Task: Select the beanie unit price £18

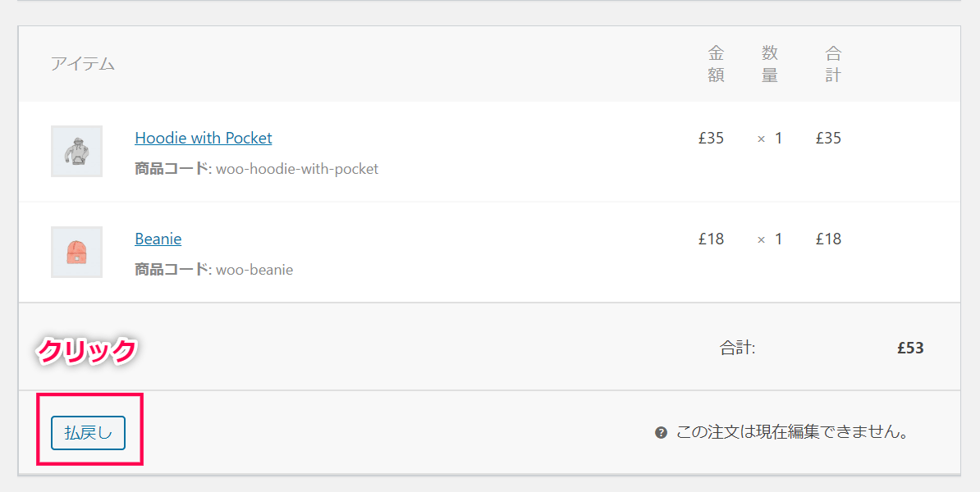Action: [712, 239]
